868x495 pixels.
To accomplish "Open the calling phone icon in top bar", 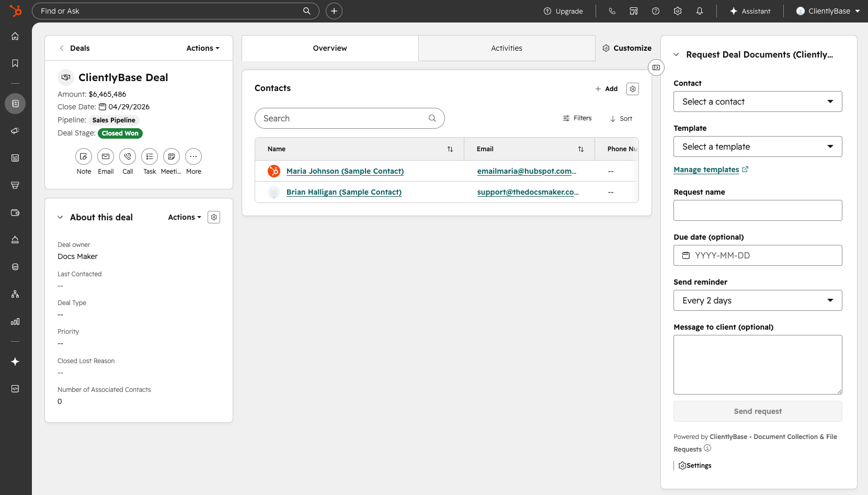I will tap(612, 11).
